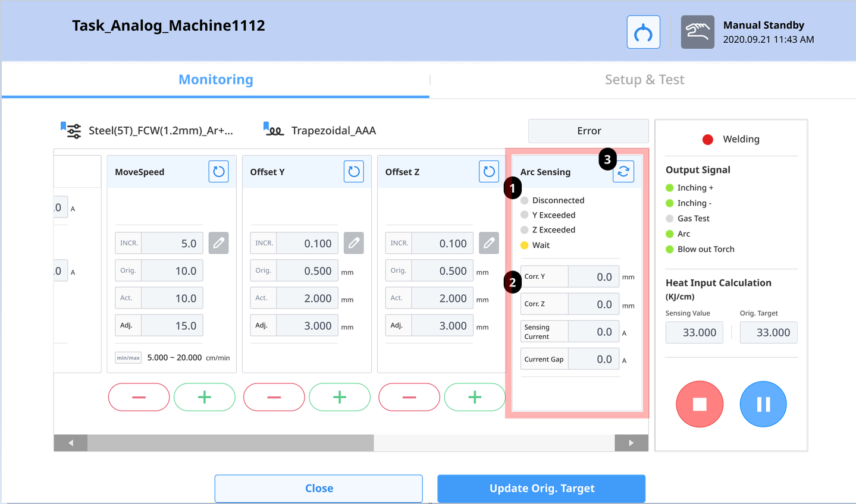Image resolution: width=856 pixels, height=504 pixels.
Task: Click the blue circular arrow header icon
Action: click(x=643, y=32)
